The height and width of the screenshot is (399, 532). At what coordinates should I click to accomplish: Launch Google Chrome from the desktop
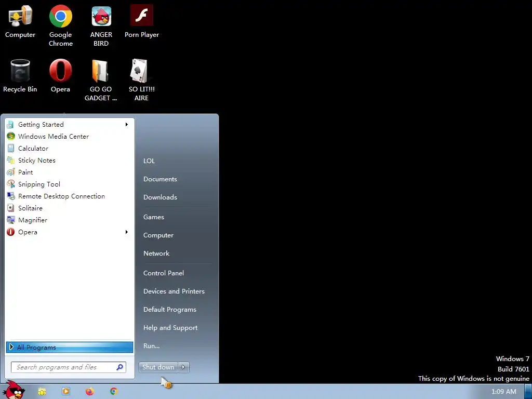coord(60,25)
